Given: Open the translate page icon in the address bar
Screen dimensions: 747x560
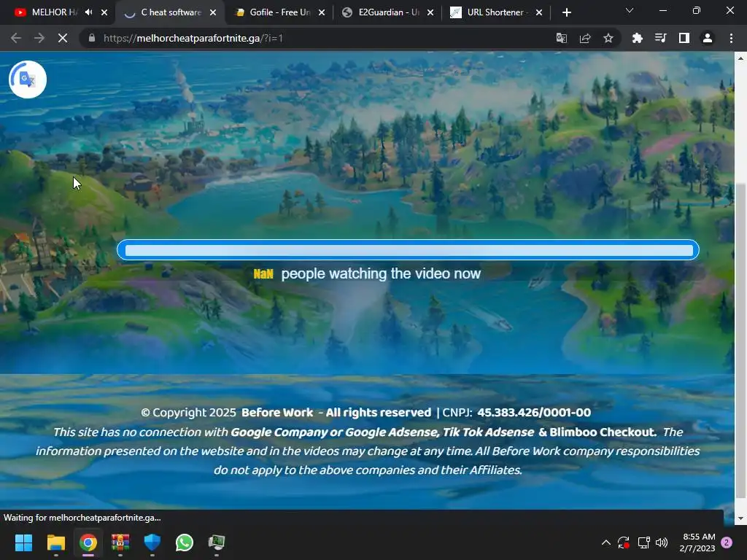Looking at the screenshot, I should 562,38.
